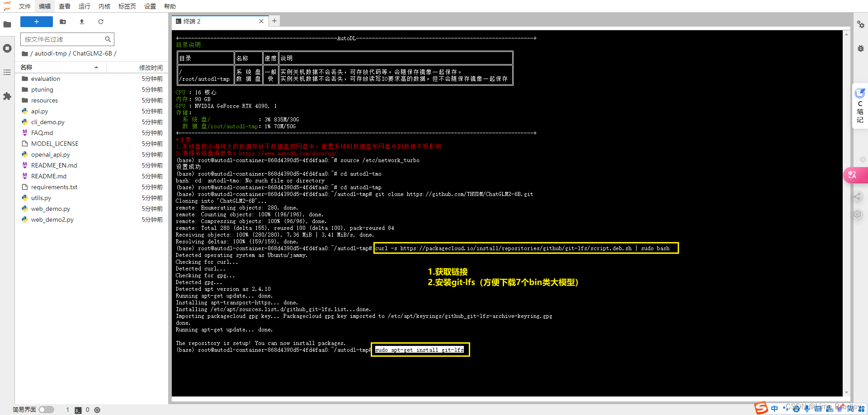868x415 pixels.
Task: Select the MODEL_LICENSE file
Action: click(x=92, y=144)
